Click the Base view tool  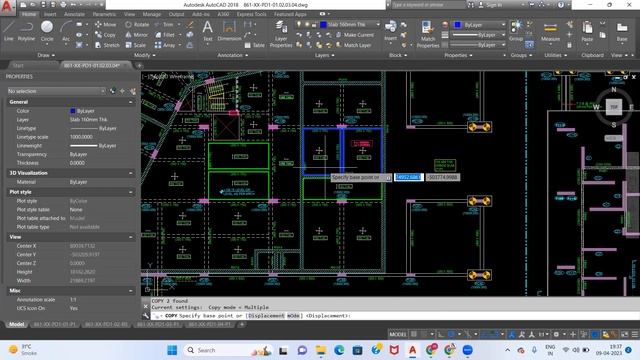(622, 32)
